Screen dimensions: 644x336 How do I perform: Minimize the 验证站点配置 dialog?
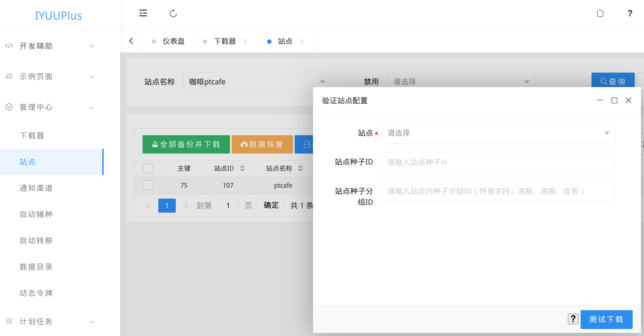600,100
